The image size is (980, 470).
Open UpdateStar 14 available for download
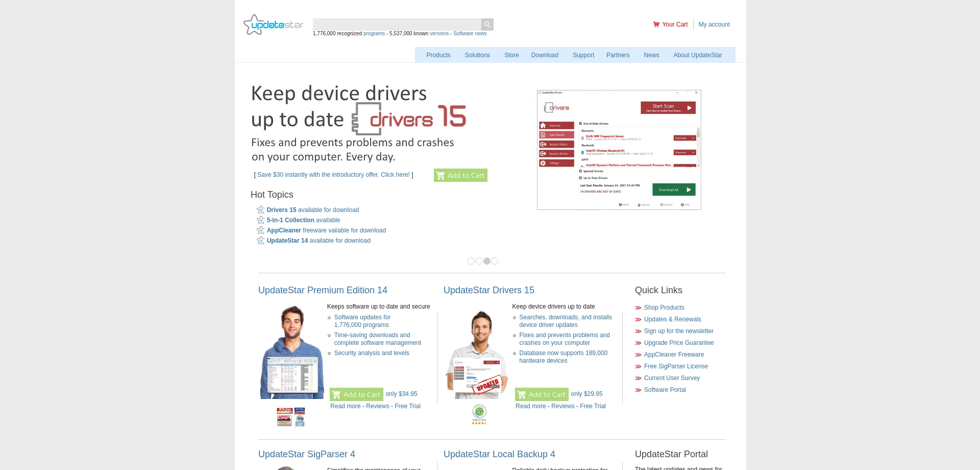318,241
